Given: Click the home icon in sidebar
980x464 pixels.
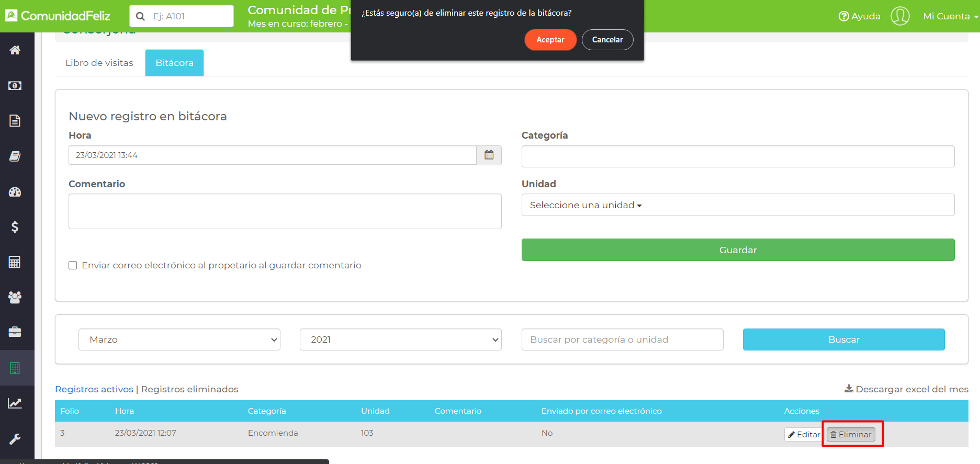Looking at the screenshot, I should point(15,50).
